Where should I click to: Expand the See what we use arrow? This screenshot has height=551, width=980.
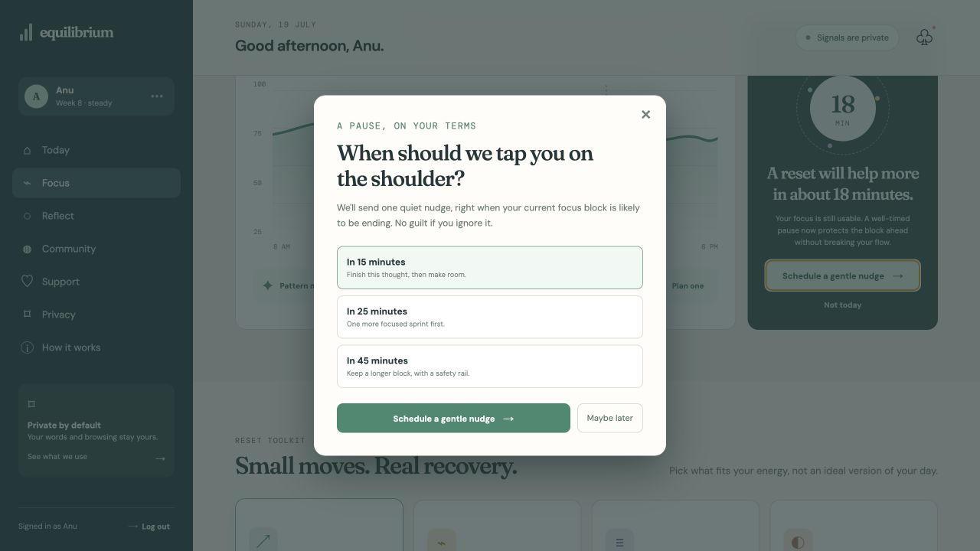tap(160, 458)
